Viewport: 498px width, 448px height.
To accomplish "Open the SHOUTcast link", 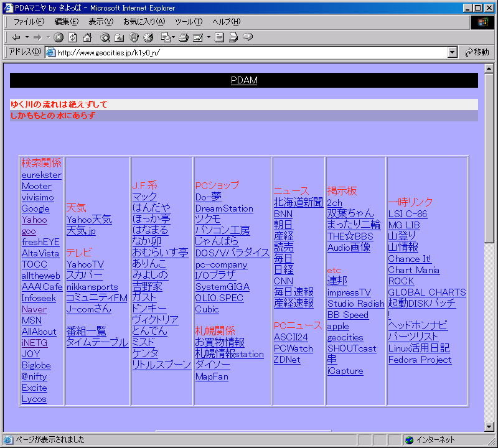I will coord(352,348).
